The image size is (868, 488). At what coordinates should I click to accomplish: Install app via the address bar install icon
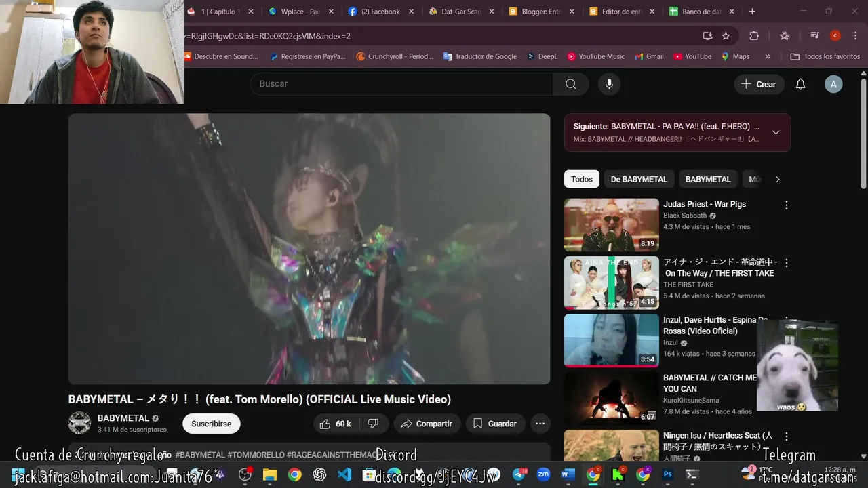pyautogui.click(x=707, y=36)
